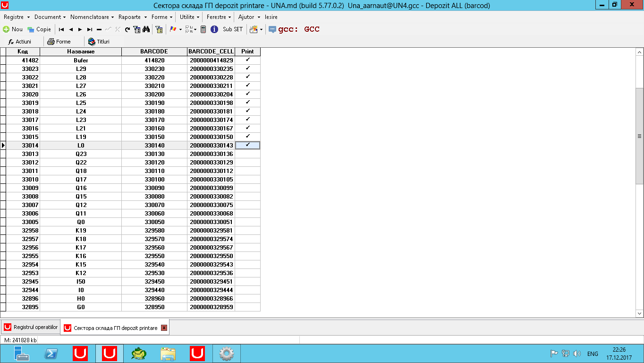
Task: Click the Titluri button
Action: 99,42
